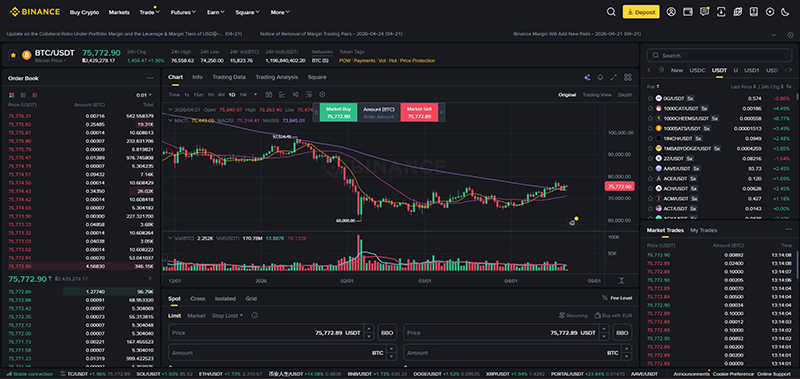Show both buy and sell orders view
This screenshot has height=379, width=800.
point(11,95)
